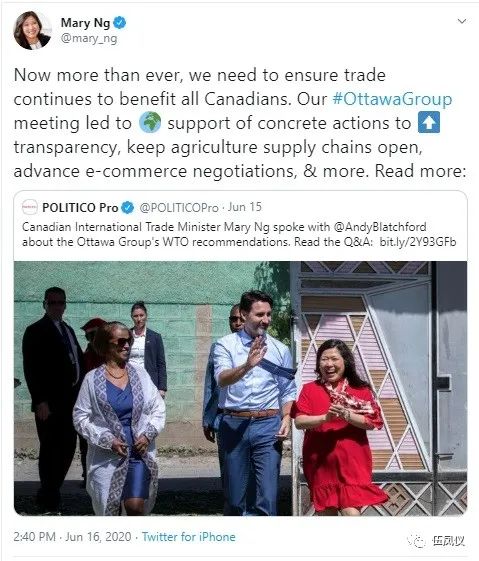This screenshot has height=561, width=479.
Task: Click Mary Ng's verified badge
Action: [x=120, y=23]
